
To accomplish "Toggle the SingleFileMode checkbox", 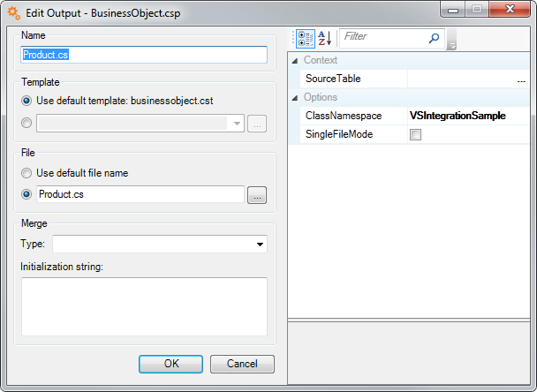I will [x=415, y=134].
